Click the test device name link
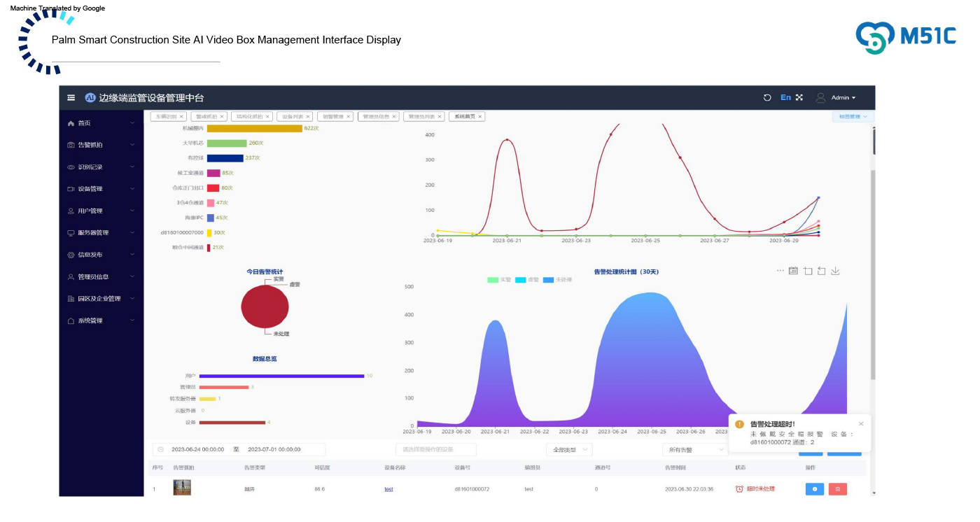980x522 pixels. click(388, 489)
